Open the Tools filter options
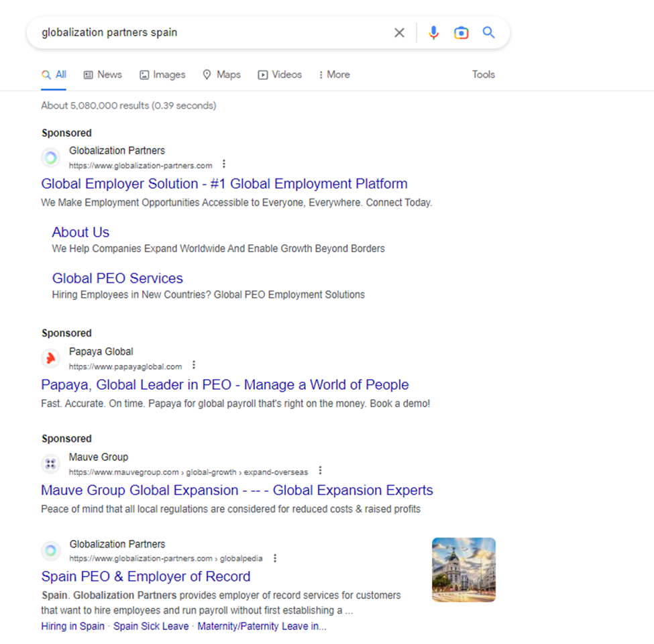Image resolution: width=654 pixels, height=644 pixels. click(x=484, y=74)
